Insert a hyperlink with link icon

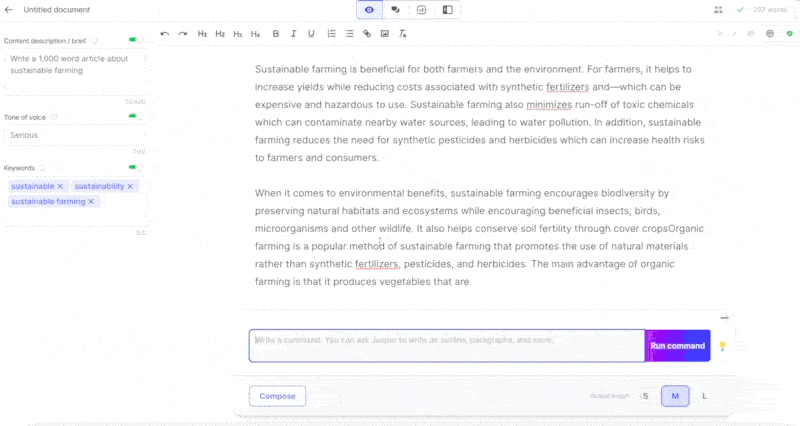pos(367,34)
